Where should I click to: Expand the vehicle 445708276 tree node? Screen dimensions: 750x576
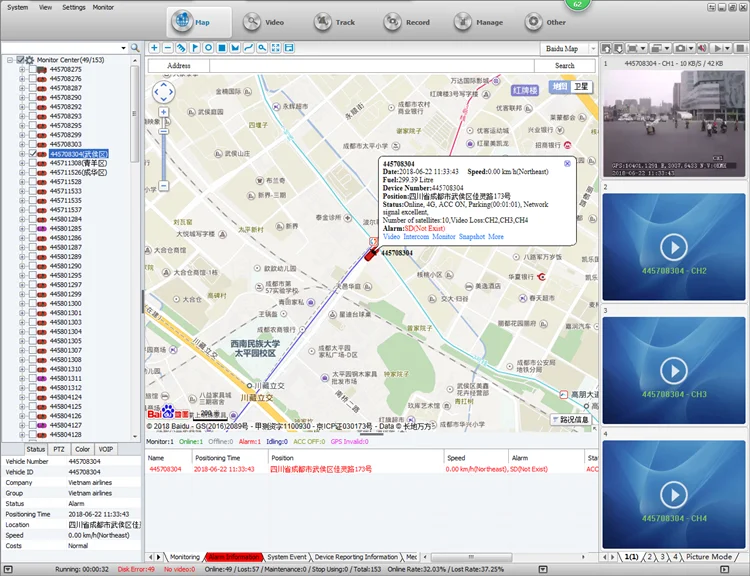(x=22, y=79)
